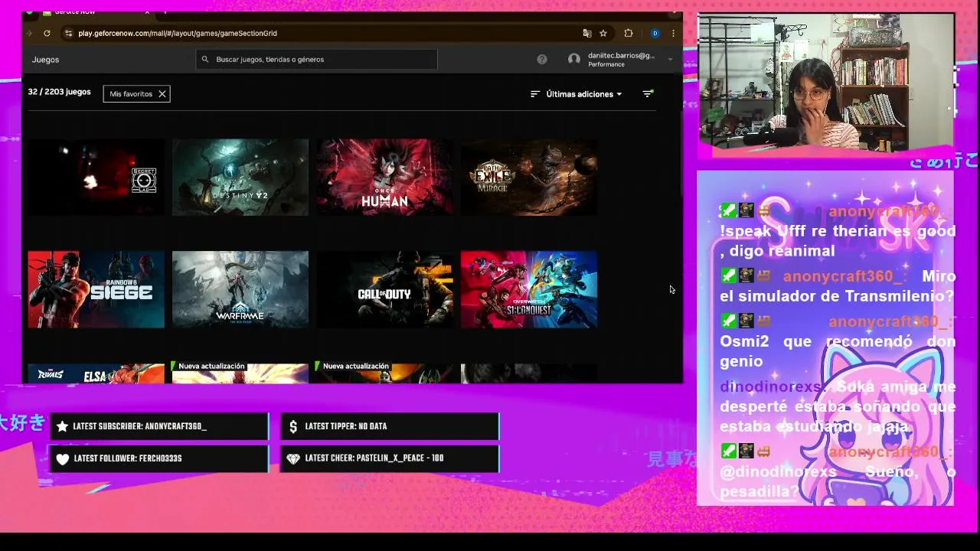
Task: Open the Marvel Rivals Elsa tile
Action: 96,373
